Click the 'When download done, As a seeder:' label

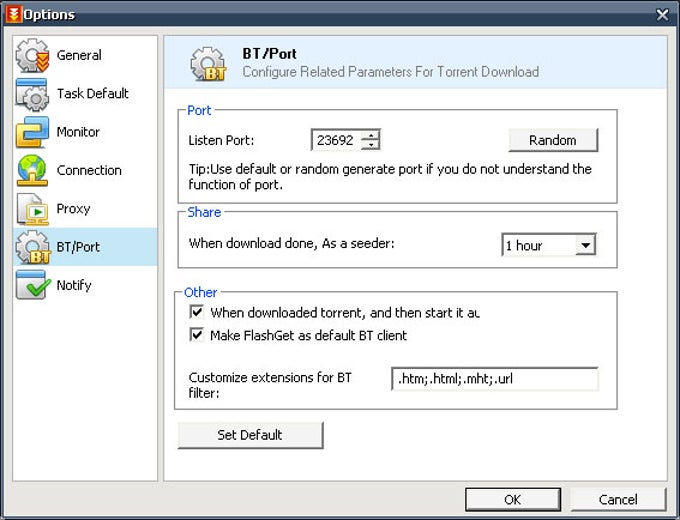pos(291,243)
